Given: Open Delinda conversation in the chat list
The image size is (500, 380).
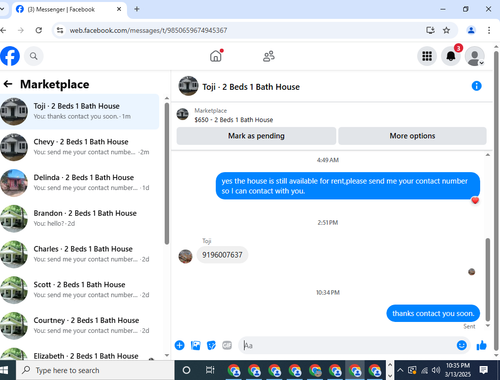Looking at the screenshot, I should [80, 183].
